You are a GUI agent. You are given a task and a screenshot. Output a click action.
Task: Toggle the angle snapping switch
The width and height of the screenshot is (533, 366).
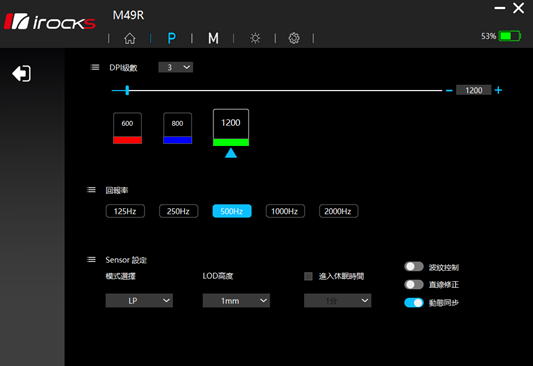click(x=414, y=284)
